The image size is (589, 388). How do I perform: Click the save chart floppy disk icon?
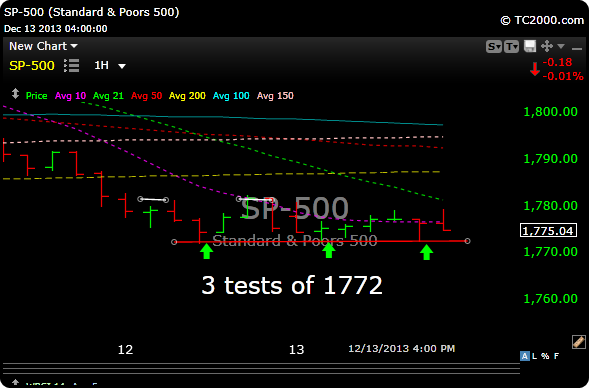tap(530, 46)
